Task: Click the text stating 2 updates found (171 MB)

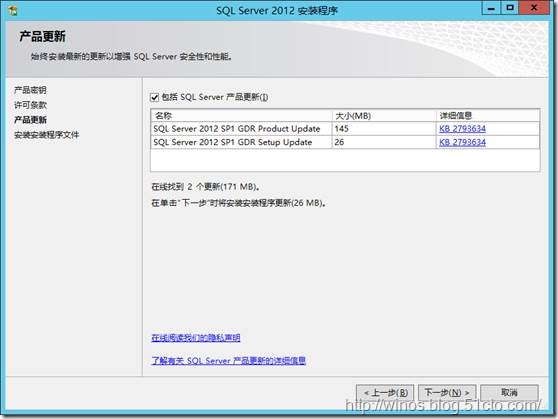Action: [206, 187]
